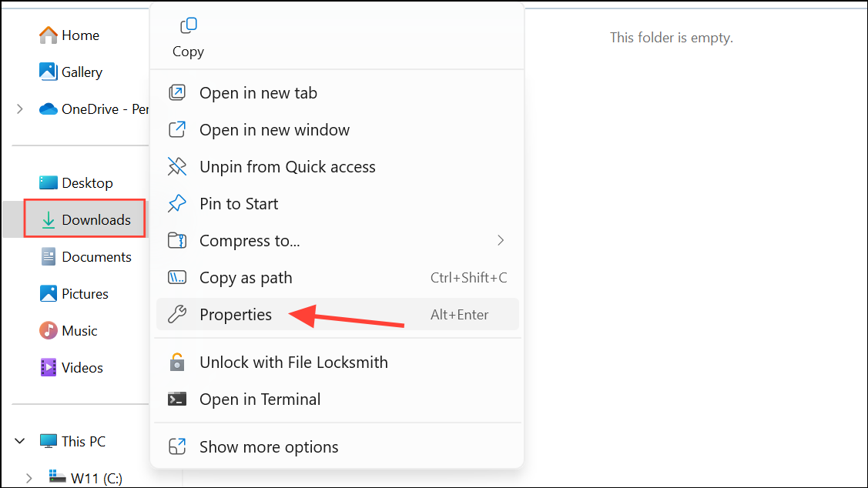Click the Copy icon in context menu

(x=188, y=25)
